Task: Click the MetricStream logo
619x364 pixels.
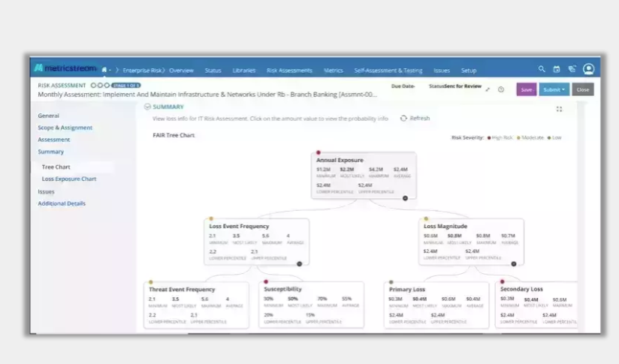Action: [65, 68]
